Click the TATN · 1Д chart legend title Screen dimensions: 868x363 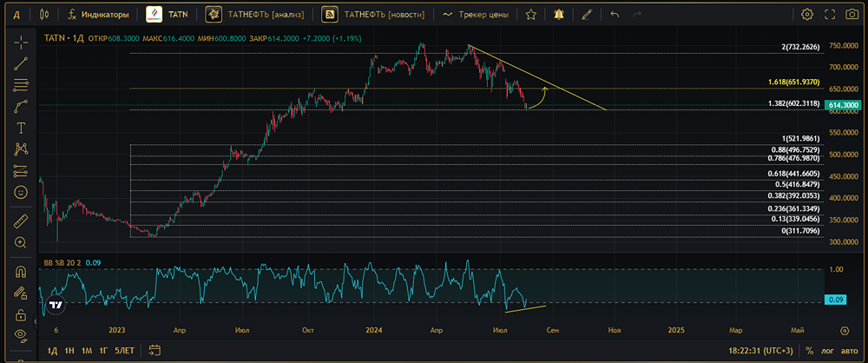click(x=64, y=39)
